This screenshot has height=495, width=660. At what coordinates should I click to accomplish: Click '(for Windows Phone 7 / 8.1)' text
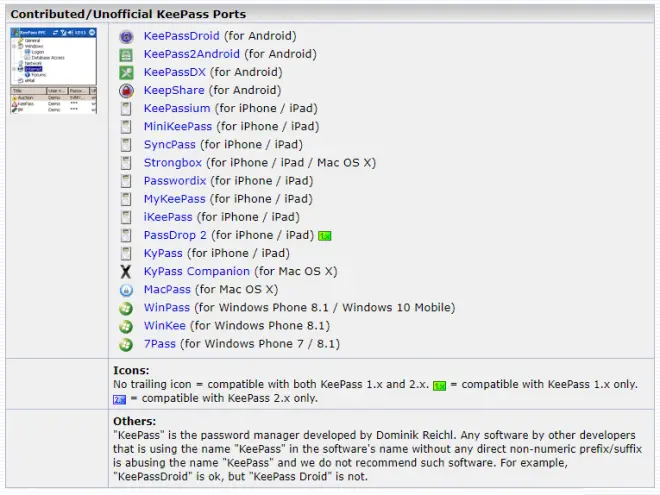pos(260,343)
